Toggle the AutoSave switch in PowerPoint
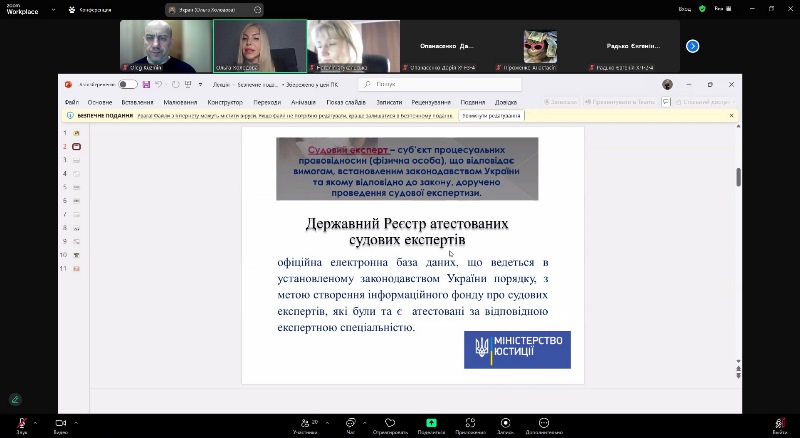This screenshot has width=800, height=438. click(x=128, y=85)
